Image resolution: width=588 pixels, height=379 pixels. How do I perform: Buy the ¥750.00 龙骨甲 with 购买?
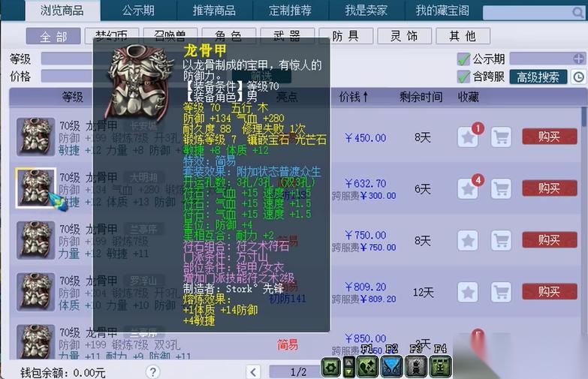click(x=550, y=240)
